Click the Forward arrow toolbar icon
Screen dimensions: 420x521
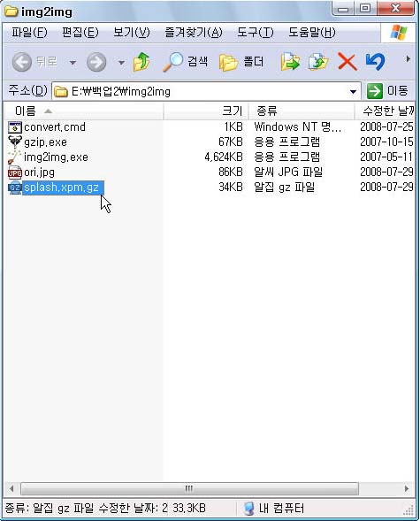click(96, 62)
